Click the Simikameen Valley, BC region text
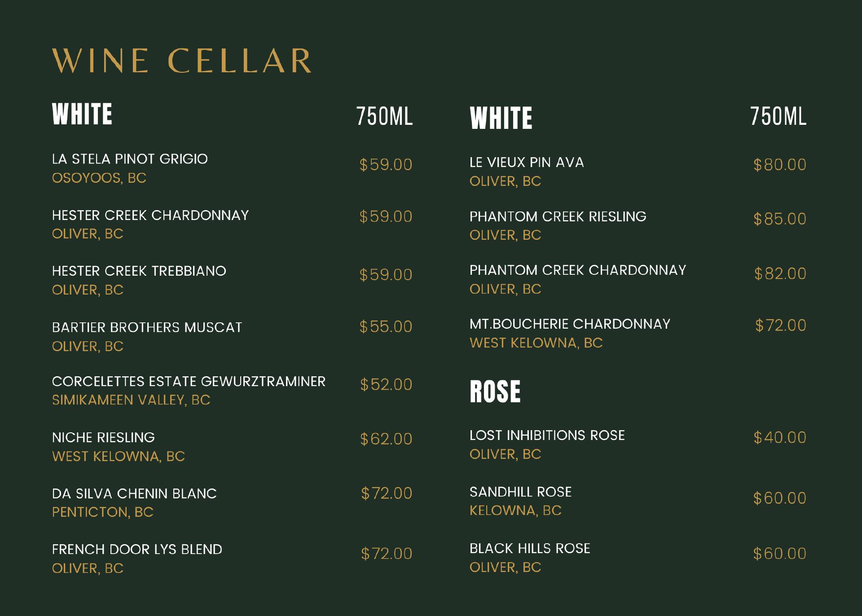 [x=131, y=400]
